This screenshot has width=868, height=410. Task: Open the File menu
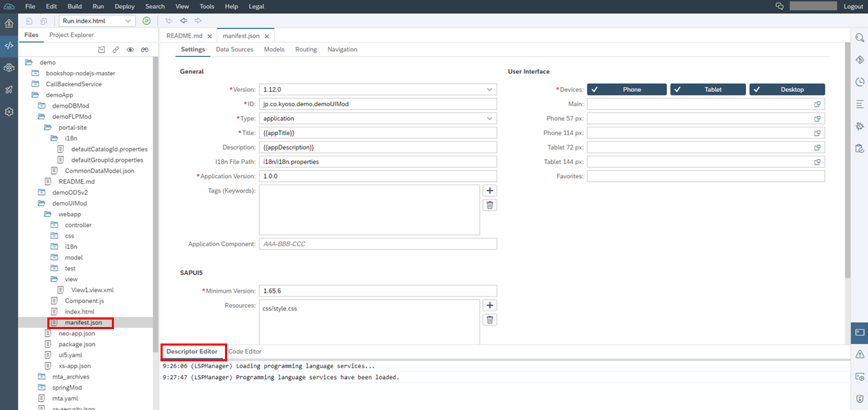pyautogui.click(x=30, y=6)
